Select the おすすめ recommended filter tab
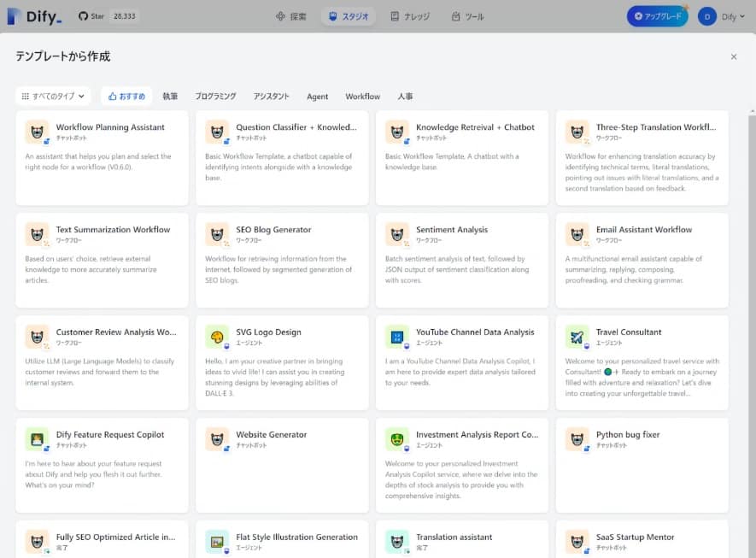This screenshot has height=558, width=756. click(x=126, y=97)
